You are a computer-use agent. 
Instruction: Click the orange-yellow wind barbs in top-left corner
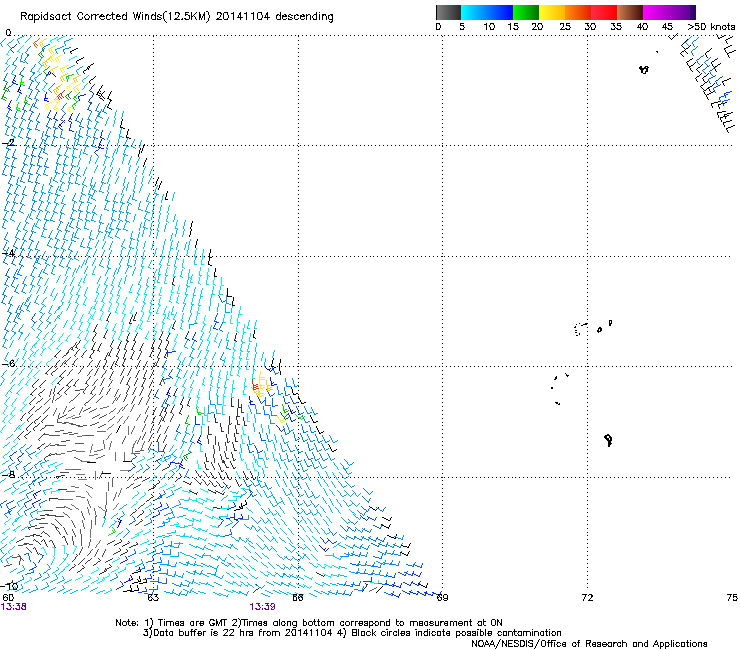pos(57,76)
